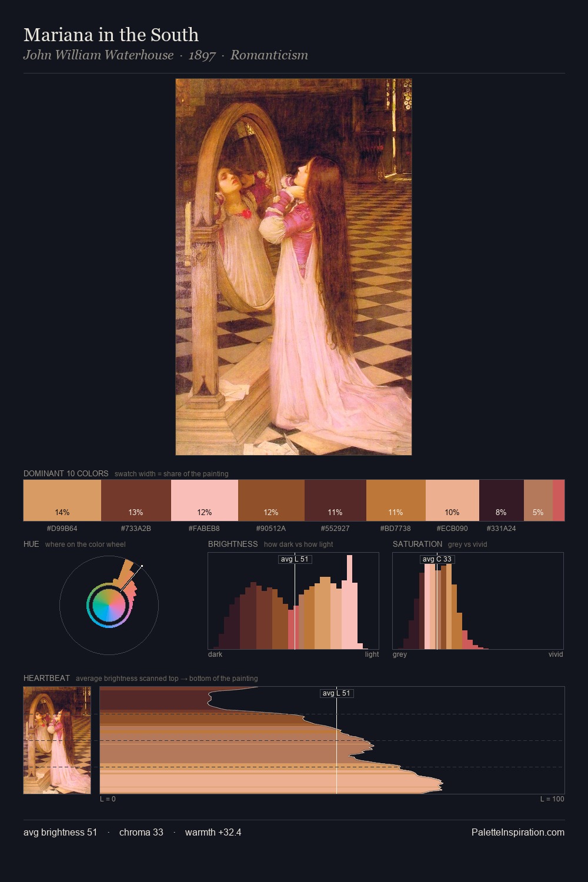Click the orange hue wedge on the wheel
Screen dimensions: 588x882
coord(126,573)
